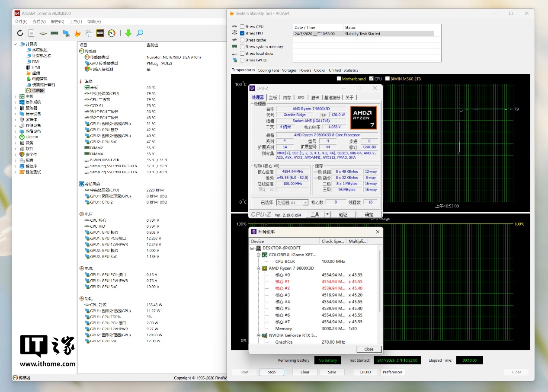Click the monitor icon beside Stress GPU(s)
The image size is (548, 392).
click(235, 60)
